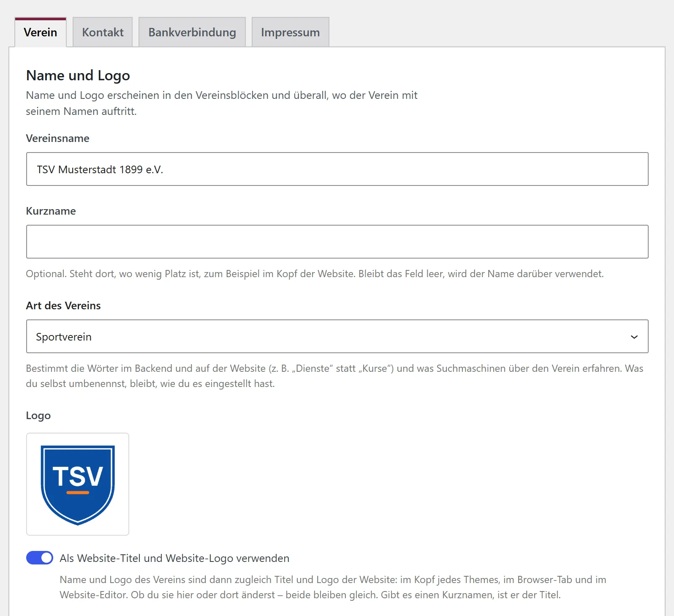Click the "Kurzname" field label
674x616 pixels.
(51, 211)
